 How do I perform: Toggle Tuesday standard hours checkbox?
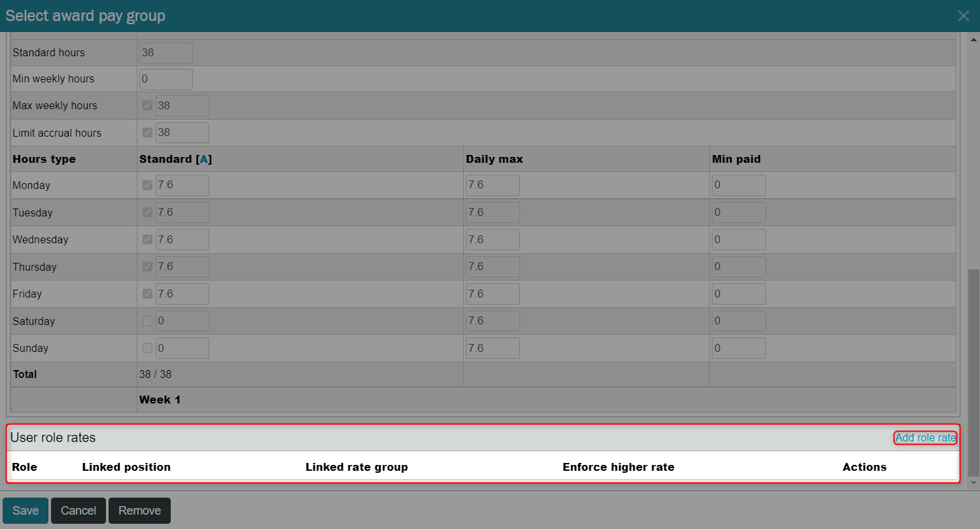tap(147, 213)
